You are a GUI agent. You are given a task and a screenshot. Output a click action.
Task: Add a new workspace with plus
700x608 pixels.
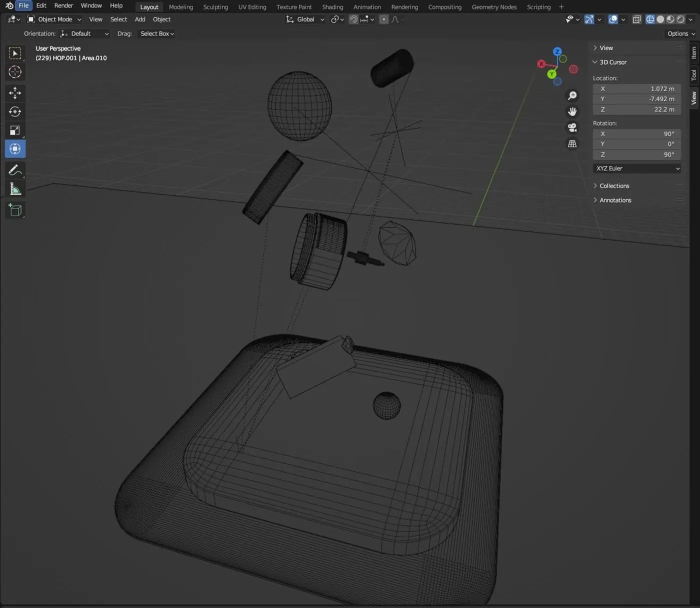point(561,7)
